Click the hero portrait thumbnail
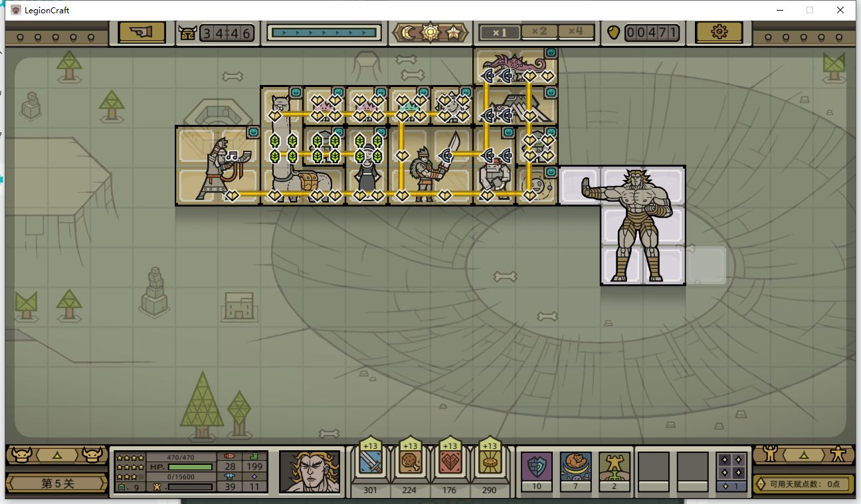Image resolution: width=861 pixels, height=504 pixels. [x=310, y=472]
